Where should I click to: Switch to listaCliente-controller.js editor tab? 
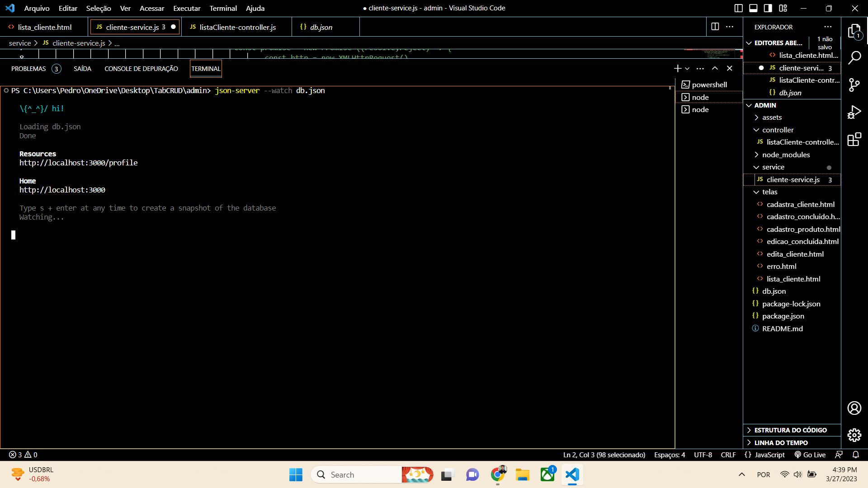[237, 27]
